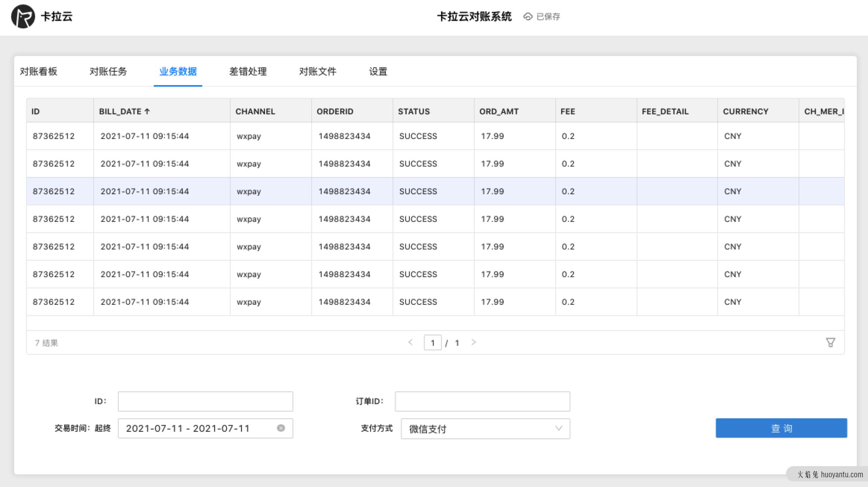Click the cloud saved status icon

click(528, 16)
